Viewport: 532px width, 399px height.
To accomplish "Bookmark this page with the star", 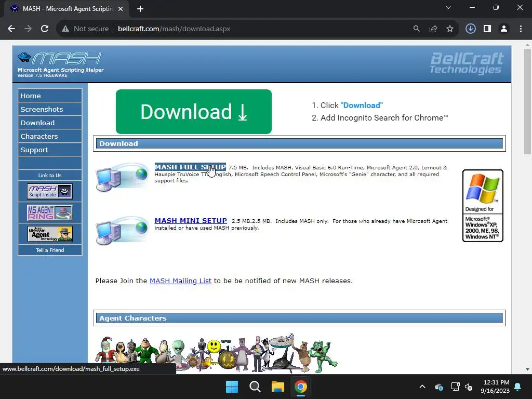I will [450, 29].
